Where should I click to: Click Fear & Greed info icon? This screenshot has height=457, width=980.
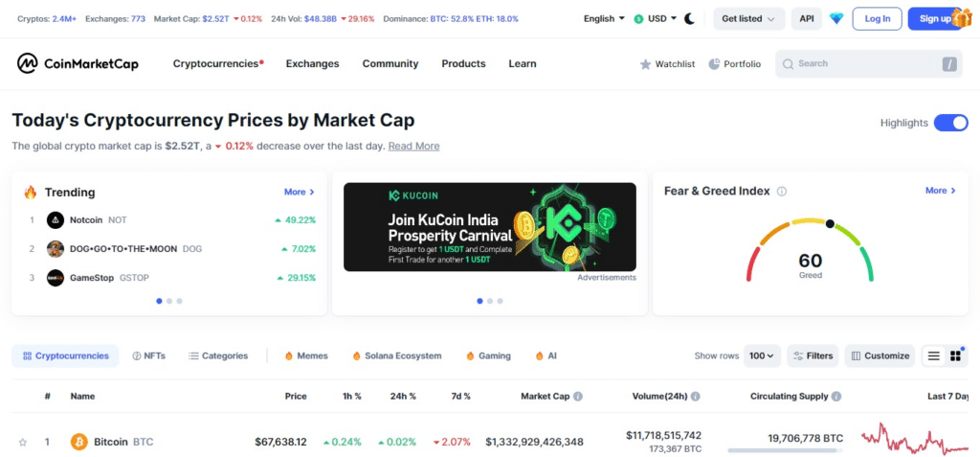[x=782, y=191]
